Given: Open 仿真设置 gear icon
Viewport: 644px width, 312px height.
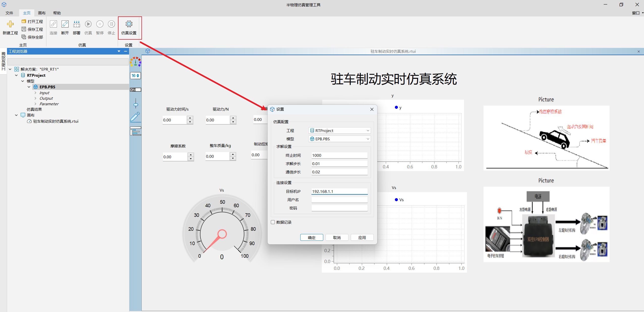Looking at the screenshot, I should tap(129, 24).
